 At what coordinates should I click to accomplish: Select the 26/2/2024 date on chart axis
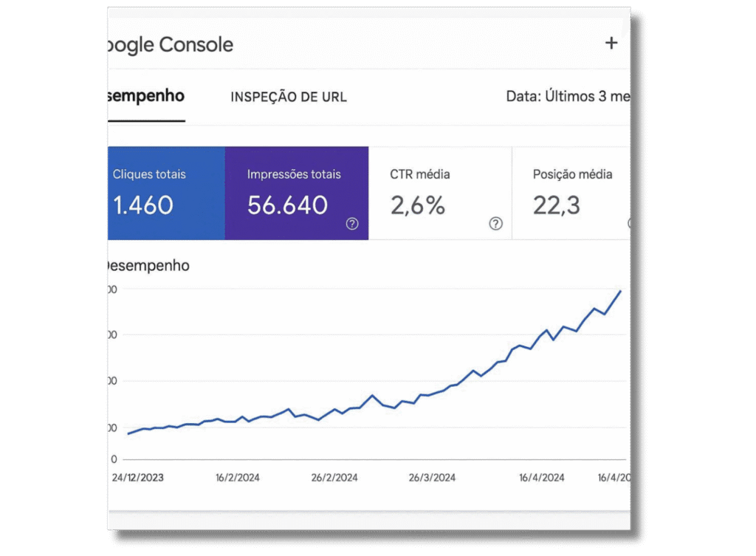[x=334, y=478]
